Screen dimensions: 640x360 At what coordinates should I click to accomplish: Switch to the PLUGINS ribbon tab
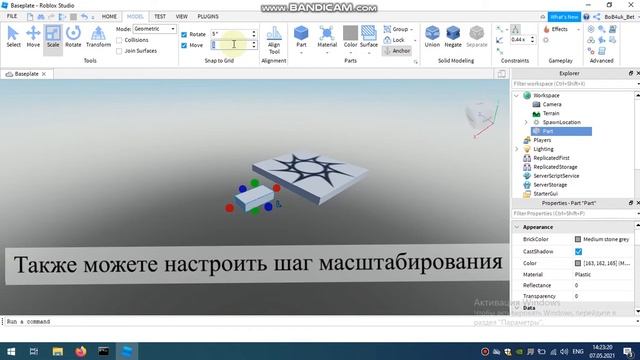[208, 16]
